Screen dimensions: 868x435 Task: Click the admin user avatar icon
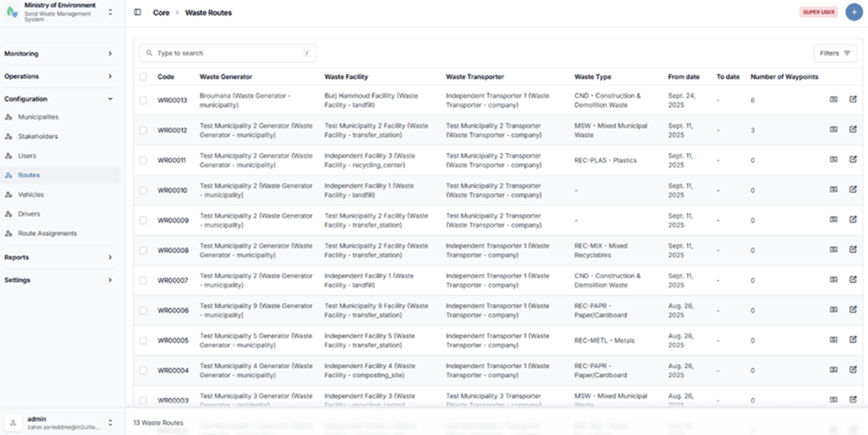click(x=13, y=422)
